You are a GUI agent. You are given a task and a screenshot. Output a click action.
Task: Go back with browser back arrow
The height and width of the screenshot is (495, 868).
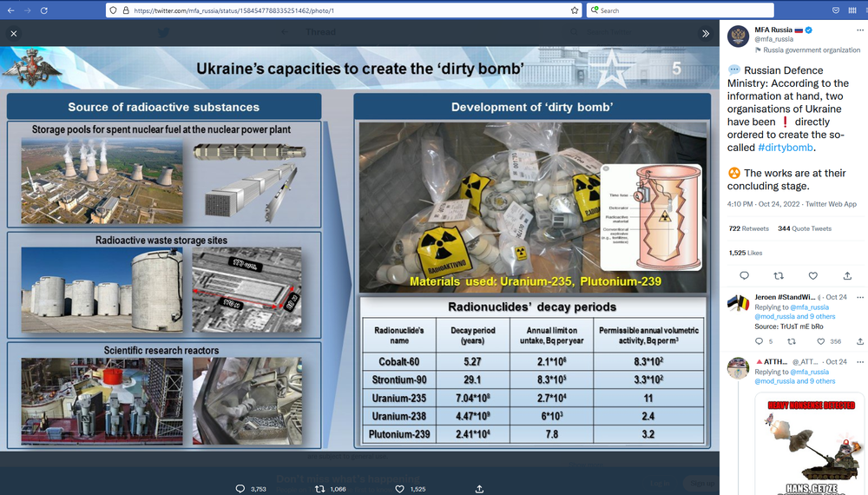10,10
